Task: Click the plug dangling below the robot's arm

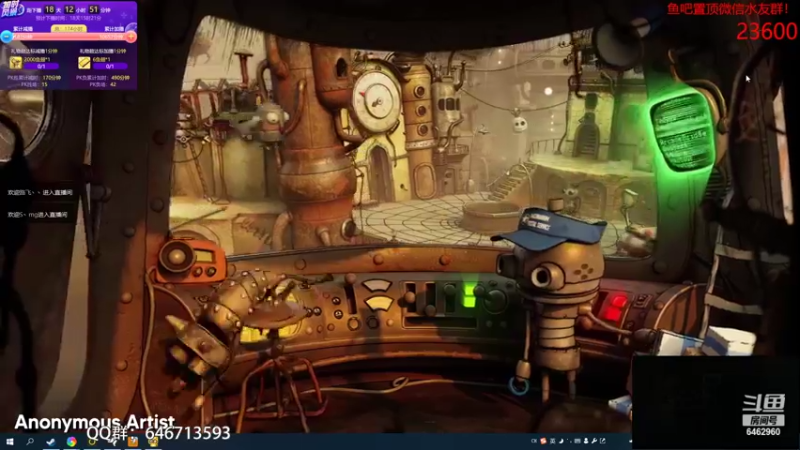Action: [x=520, y=380]
